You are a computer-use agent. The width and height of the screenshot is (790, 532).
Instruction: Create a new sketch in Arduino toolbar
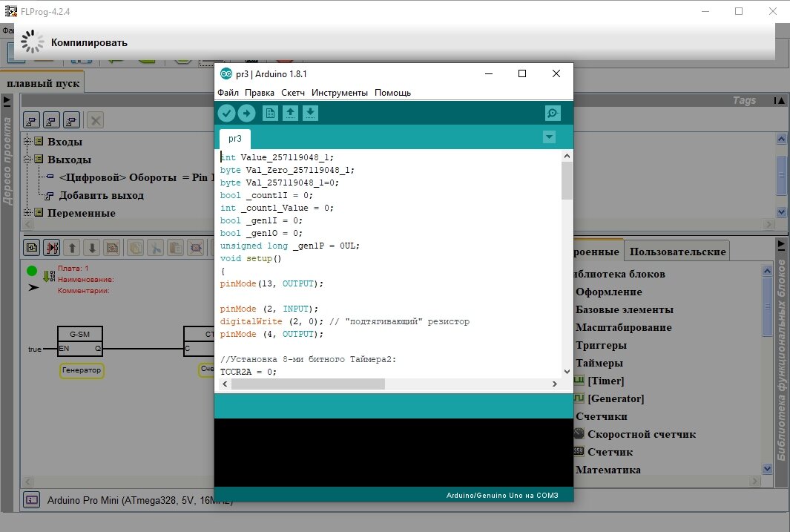(270, 114)
